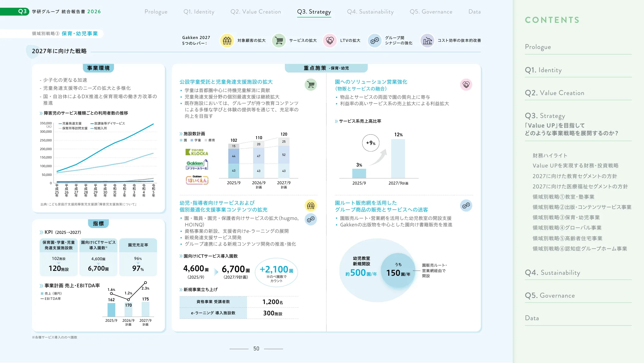Viewport: 644px width, 363px height.
Task: Go to Q1. Identity in CONTENTS sidebar
Action: (x=543, y=70)
